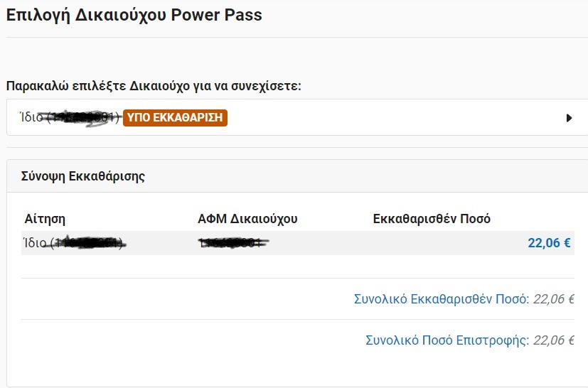Click the scribbled-out number in the Αίτηση cell
Viewport: 588px width, 388px height.
coord(90,243)
